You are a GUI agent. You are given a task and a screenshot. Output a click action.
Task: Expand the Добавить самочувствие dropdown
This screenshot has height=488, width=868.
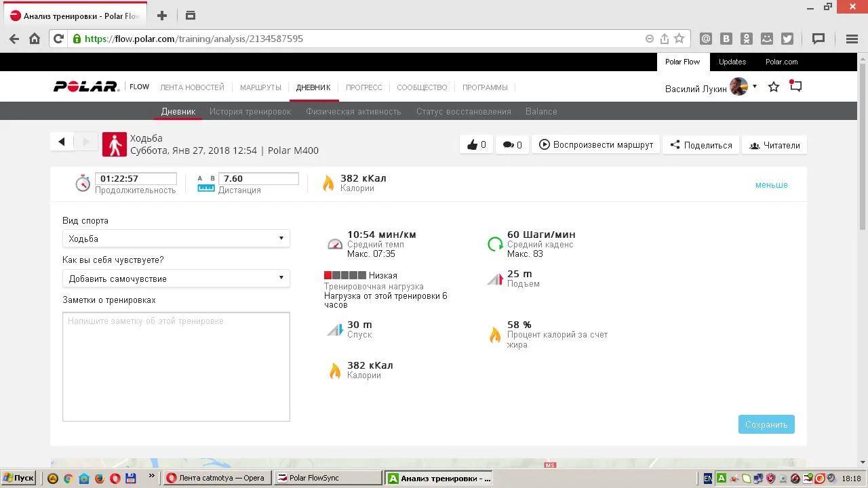176,279
